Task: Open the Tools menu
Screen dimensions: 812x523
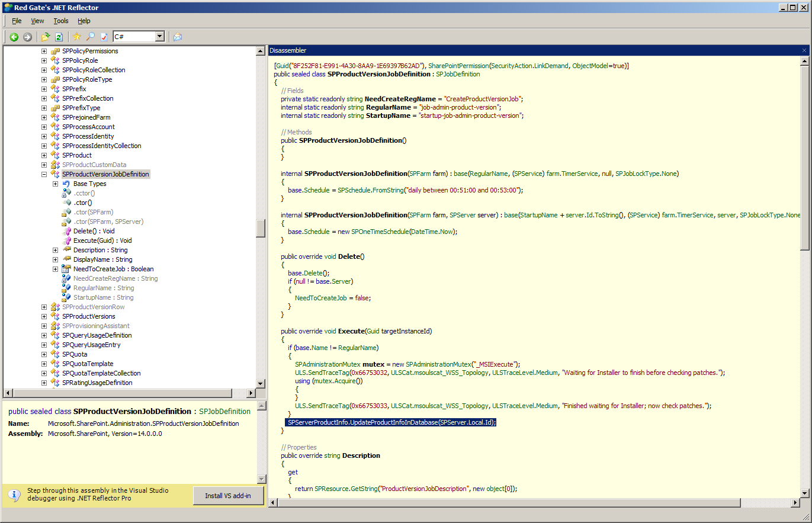Action: click(x=61, y=21)
